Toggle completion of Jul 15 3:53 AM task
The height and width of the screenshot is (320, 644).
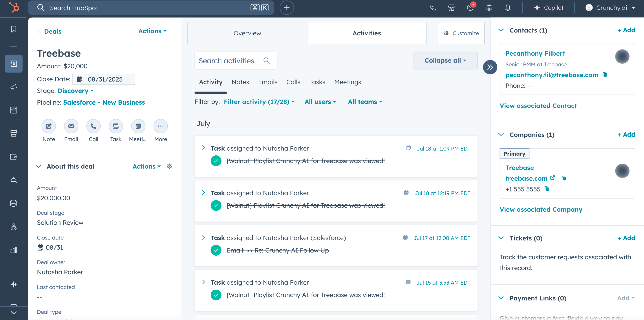[216, 295]
